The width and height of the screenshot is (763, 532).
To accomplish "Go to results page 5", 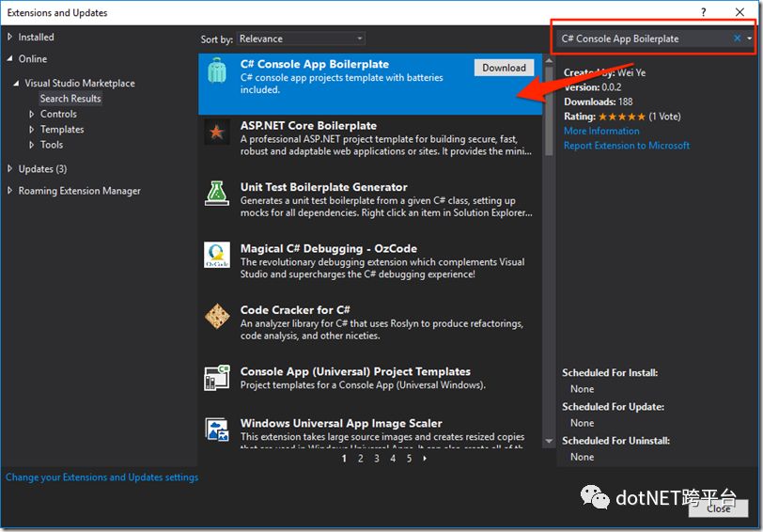I will [409, 458].
